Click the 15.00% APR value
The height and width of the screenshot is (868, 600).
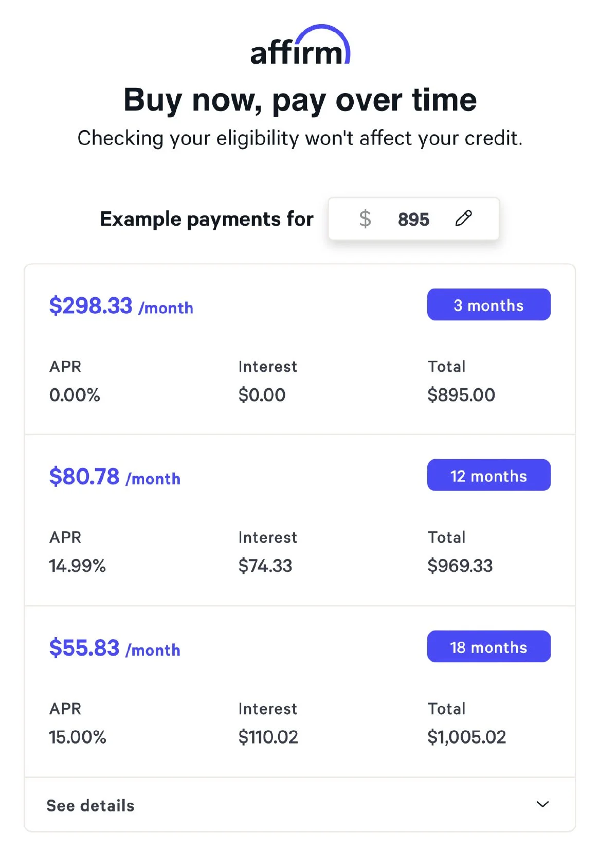pyautogui.click(x=78, y=737)
